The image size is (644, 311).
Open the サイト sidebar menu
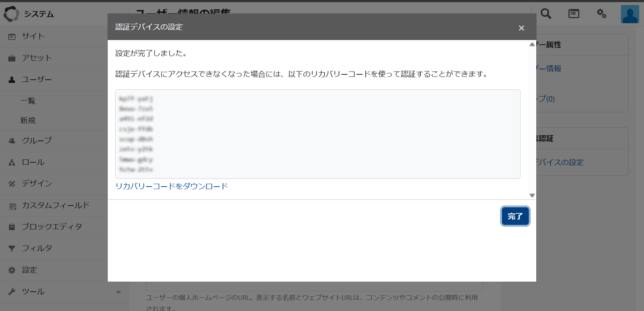[33, 36]
